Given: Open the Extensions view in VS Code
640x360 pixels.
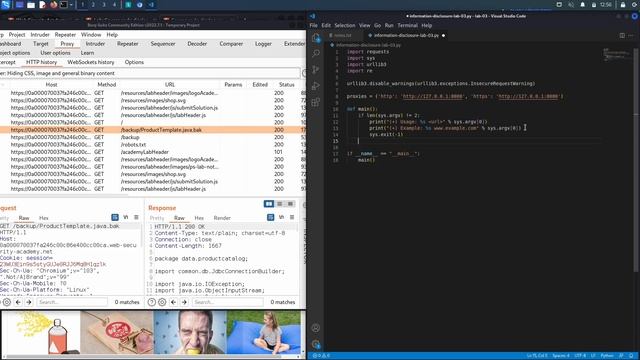Looking at the screenshot, I should (x=316, y=102).
